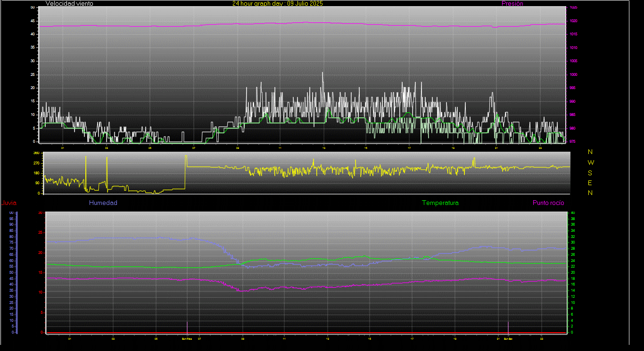Click blue humidity axis value 55
This screenshot has height=351, width=644.
point(11,267)
